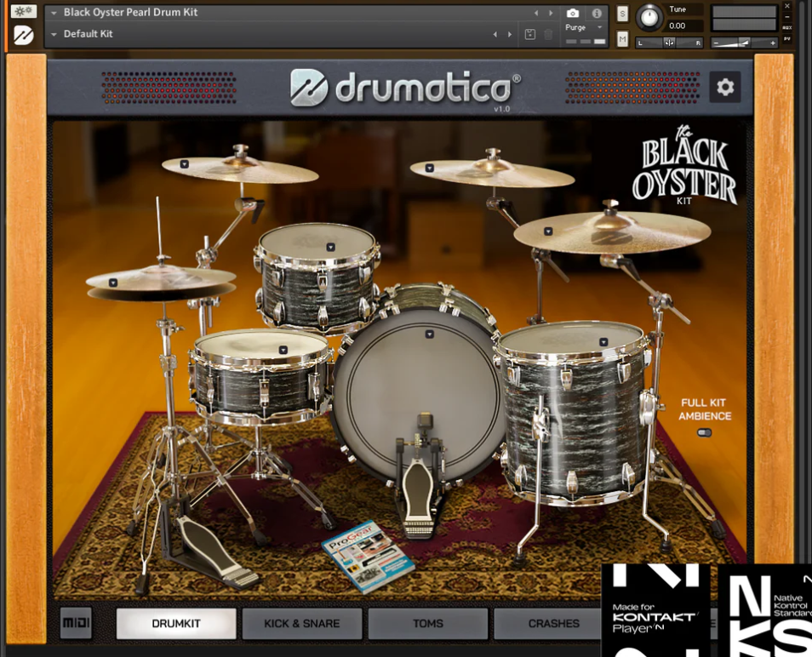Viewport: 812px width, 657px height.
Task: Solo the instrument with the S button
Action: 622,14
